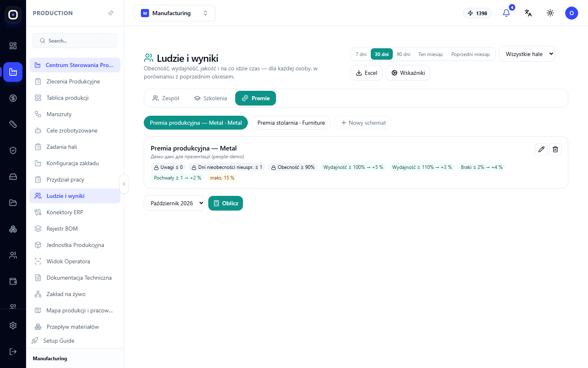Edit the Premia produkcyjna — Metal scheme
The width and height of the screenshot is (588, 368).
pos(541,149)
